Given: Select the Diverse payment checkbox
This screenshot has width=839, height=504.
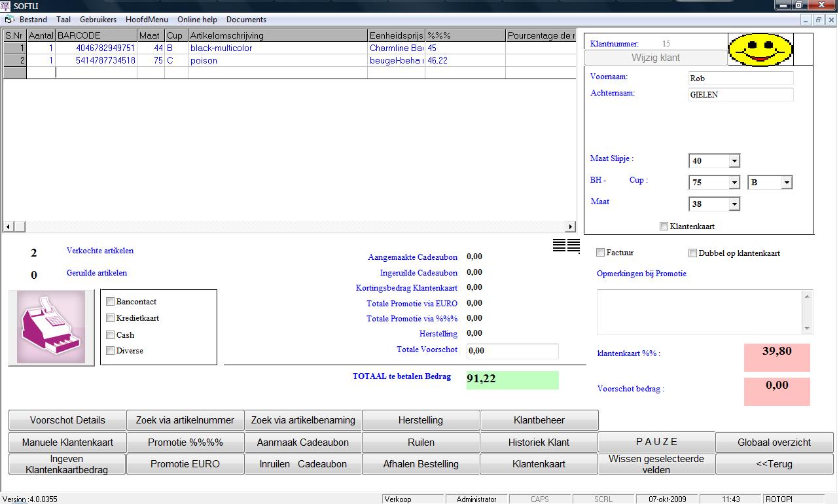Looking at the screenshot, I should [x=111, y=351].
